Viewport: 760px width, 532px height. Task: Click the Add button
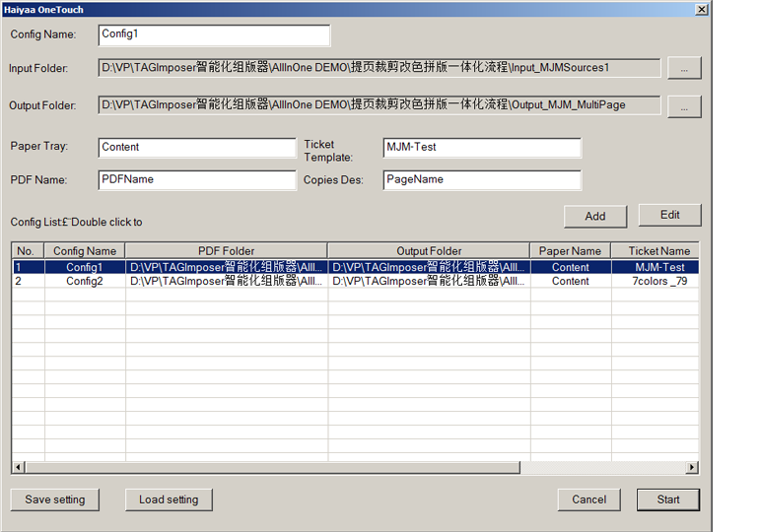[595, 216]
